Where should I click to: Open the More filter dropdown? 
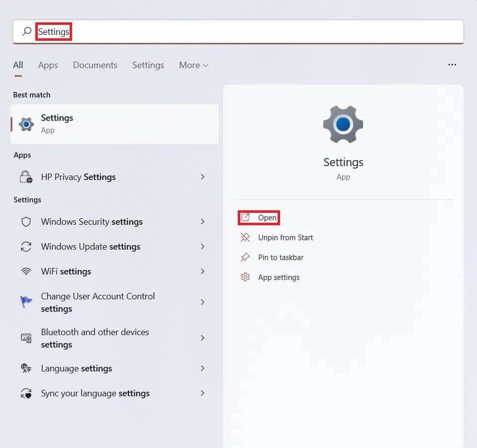193,65
